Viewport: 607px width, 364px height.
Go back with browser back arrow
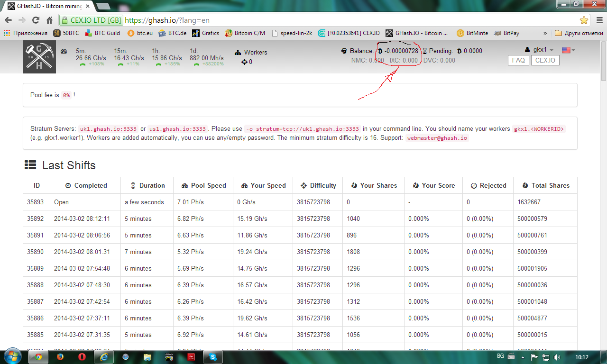8,20
